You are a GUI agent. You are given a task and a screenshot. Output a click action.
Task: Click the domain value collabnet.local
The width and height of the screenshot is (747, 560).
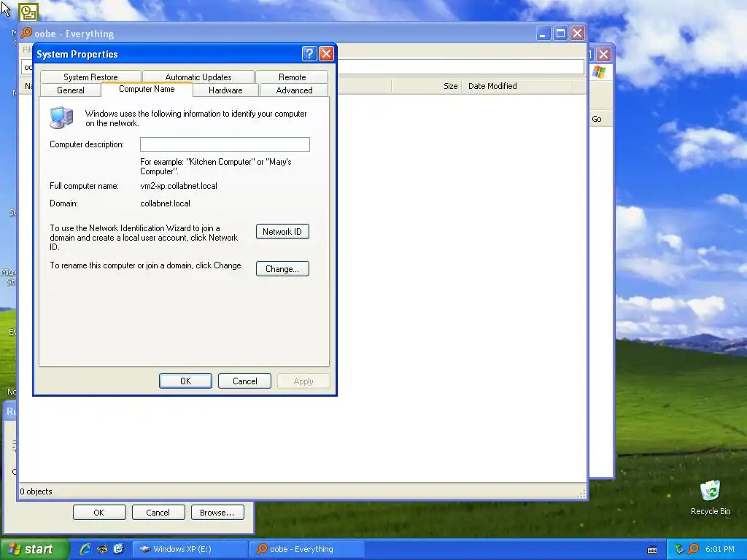click(x=165, y=203)
